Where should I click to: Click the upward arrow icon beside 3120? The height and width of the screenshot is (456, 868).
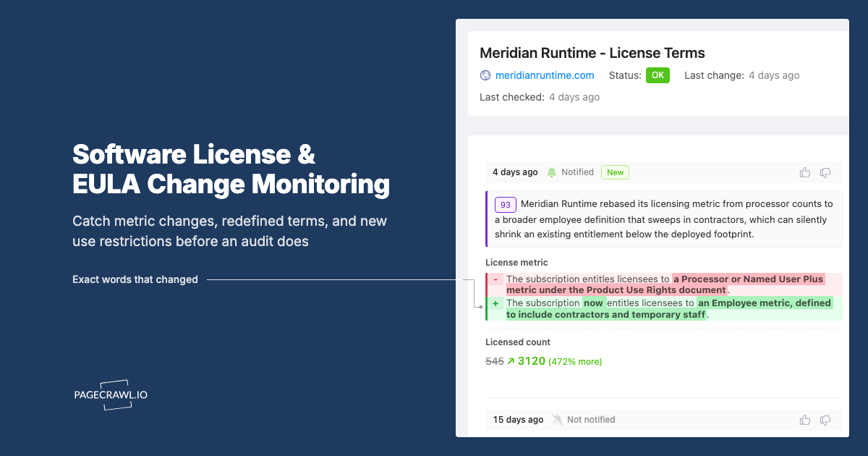(x=511, y=361)
